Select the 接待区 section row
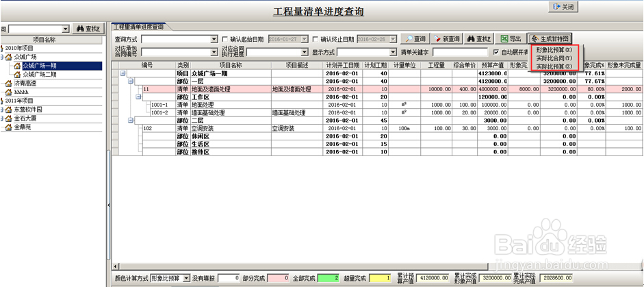Screen dimensions: 644x287 (x=377, y=152)
